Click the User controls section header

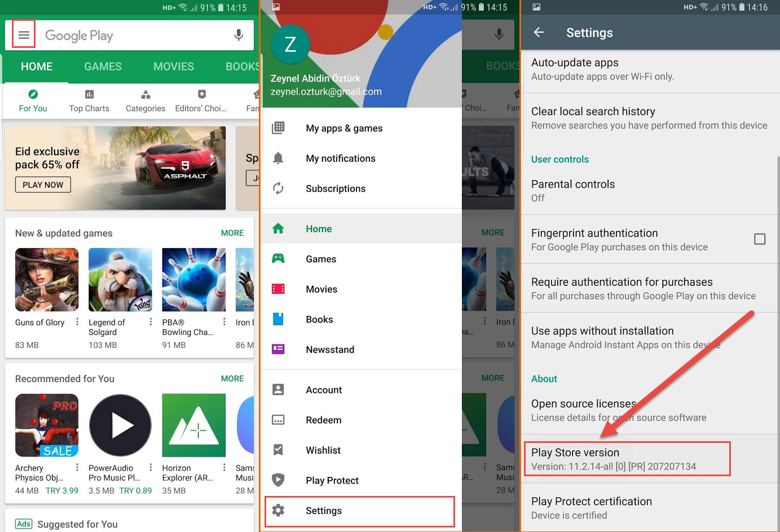pos(560,159)
